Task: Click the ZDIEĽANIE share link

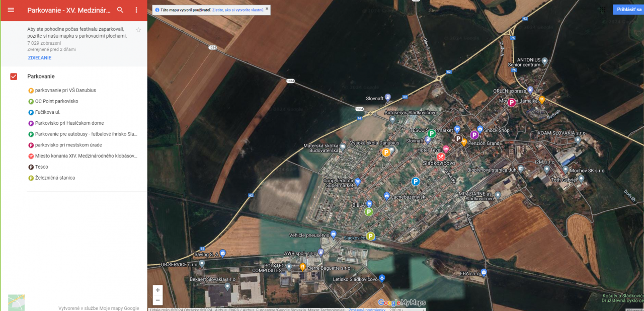Action: tap(40, 58)
